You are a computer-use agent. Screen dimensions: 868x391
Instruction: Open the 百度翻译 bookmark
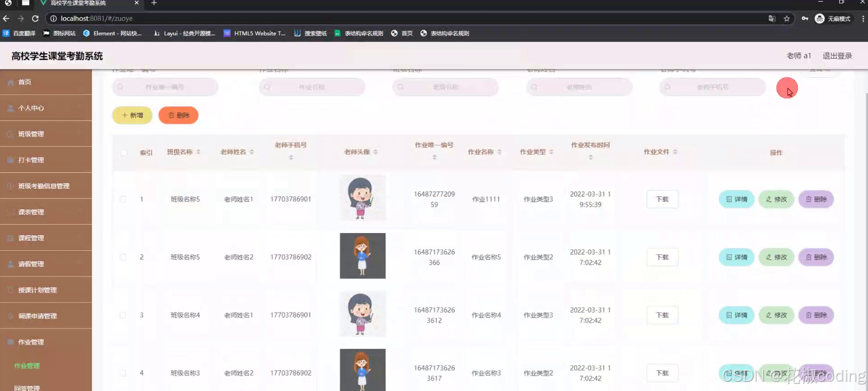(x=19, y=33)
